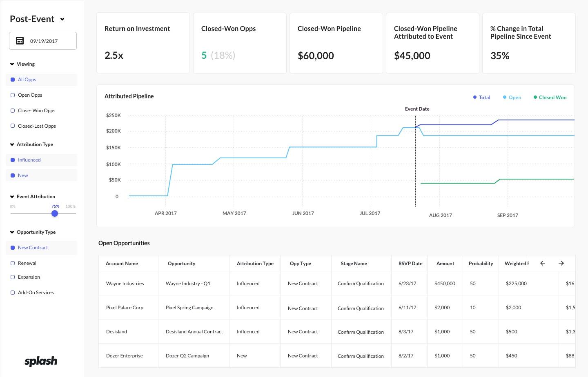Toggle the Total series in the chart legend
This screenshot has width=588, height=377.
pos(481,98)
